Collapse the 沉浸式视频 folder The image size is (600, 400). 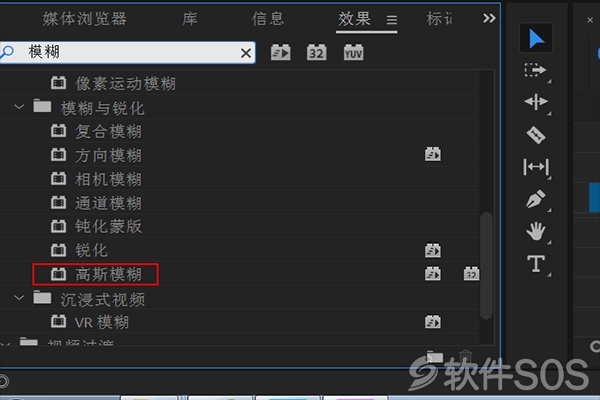click(19, 298)
